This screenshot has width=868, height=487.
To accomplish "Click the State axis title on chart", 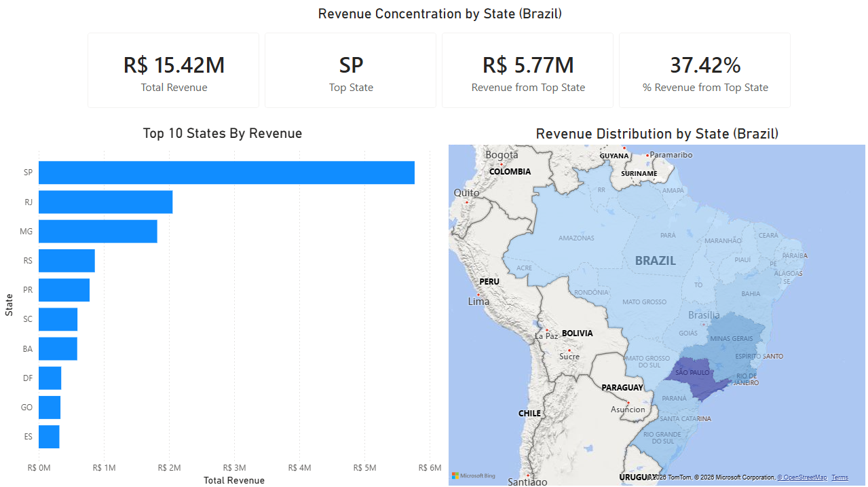I will (x=10, y=304).
